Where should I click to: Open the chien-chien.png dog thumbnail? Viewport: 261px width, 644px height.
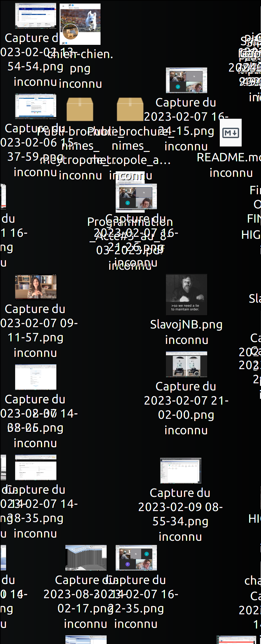coord(80,24)
